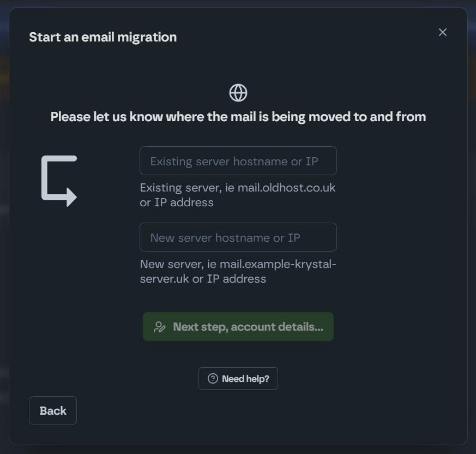Click the 'Start an email migration' title
The height and width of the screenshot is (454, 476).
click(103, 37)
